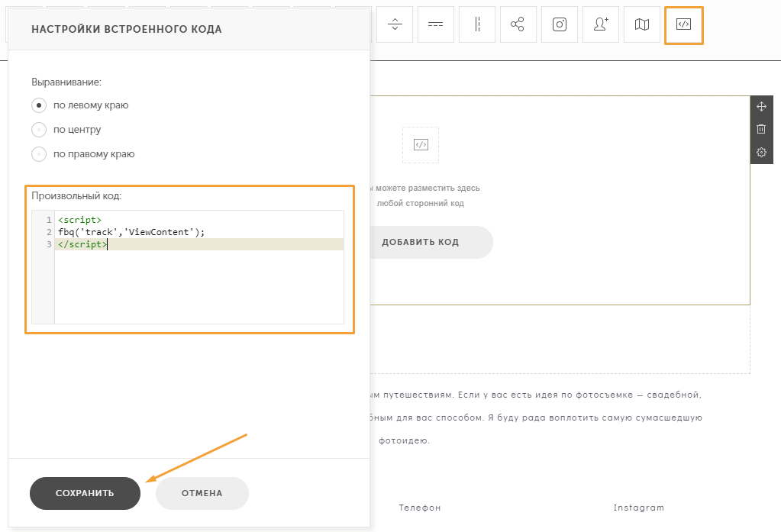Image resolution: width=781 pixels, height=532 pixels.
Task: Click the 'Добавить код' button
Action: point(421,242)
